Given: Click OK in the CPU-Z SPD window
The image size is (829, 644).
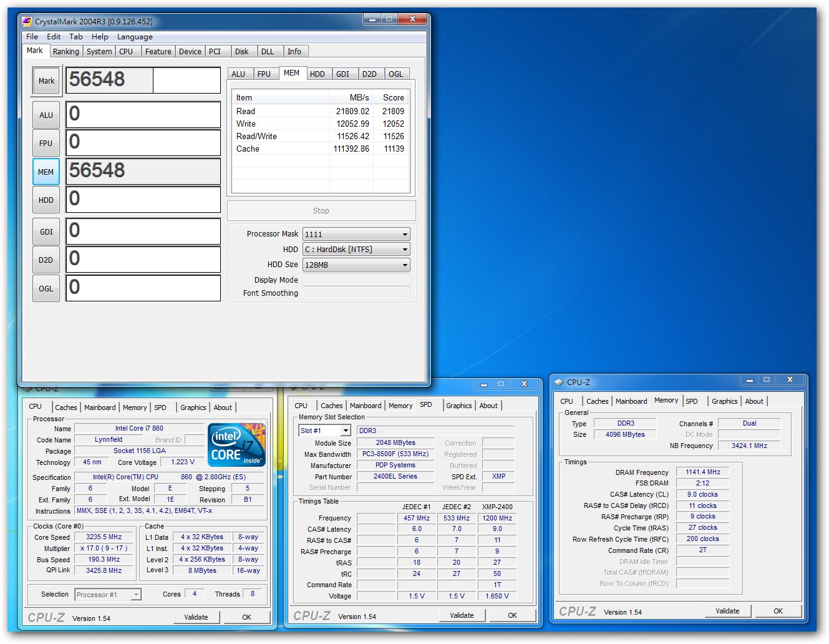Looking at the screenshot, I should tap(512, 615).
